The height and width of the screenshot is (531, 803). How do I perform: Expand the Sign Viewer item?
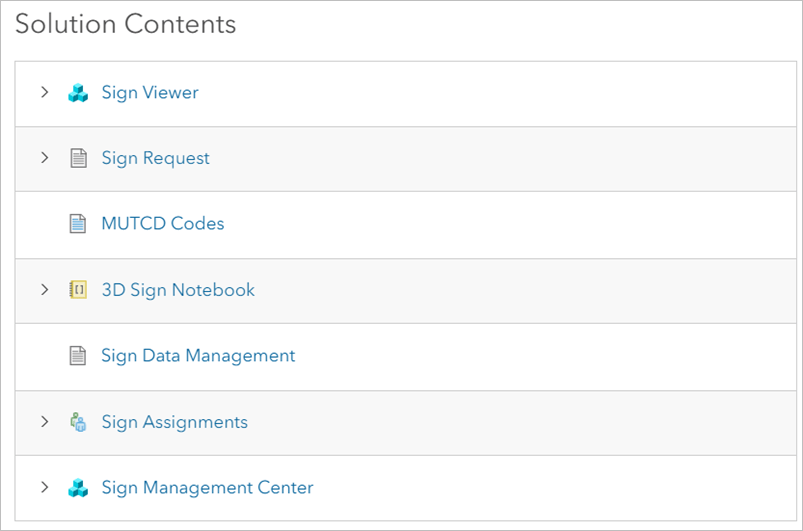(x=45, y=92)
